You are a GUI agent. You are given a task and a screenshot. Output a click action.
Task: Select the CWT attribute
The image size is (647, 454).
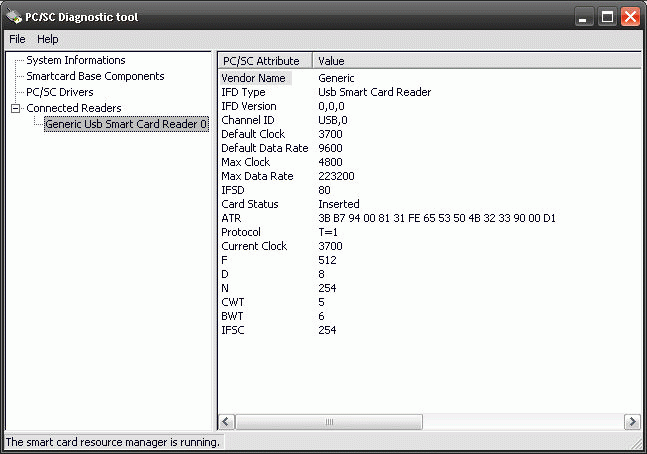233,303
